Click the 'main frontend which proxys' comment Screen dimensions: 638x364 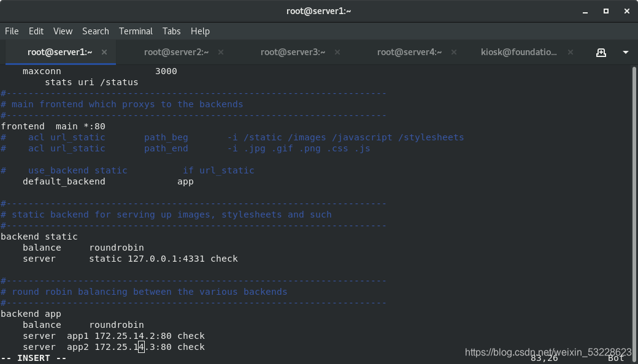coord(122,104)
